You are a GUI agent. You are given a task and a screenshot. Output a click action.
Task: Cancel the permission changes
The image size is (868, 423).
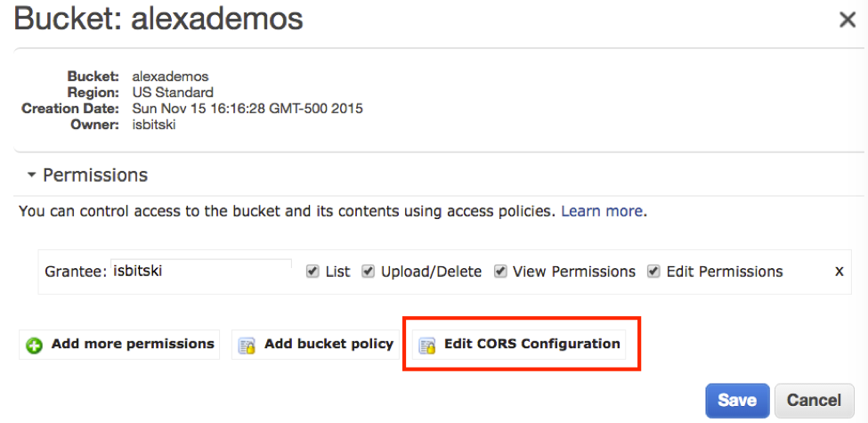click(x=814, y=400)
